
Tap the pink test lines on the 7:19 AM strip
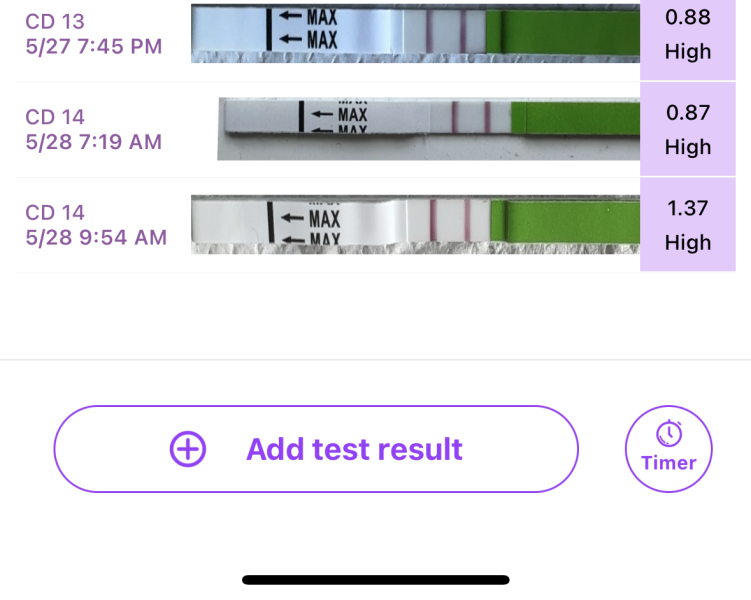tap(470, 117)
